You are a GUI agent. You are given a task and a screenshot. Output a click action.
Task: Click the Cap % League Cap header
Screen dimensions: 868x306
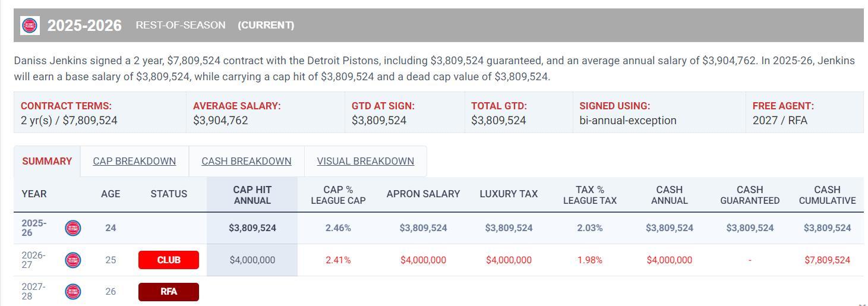click(338, 194)
